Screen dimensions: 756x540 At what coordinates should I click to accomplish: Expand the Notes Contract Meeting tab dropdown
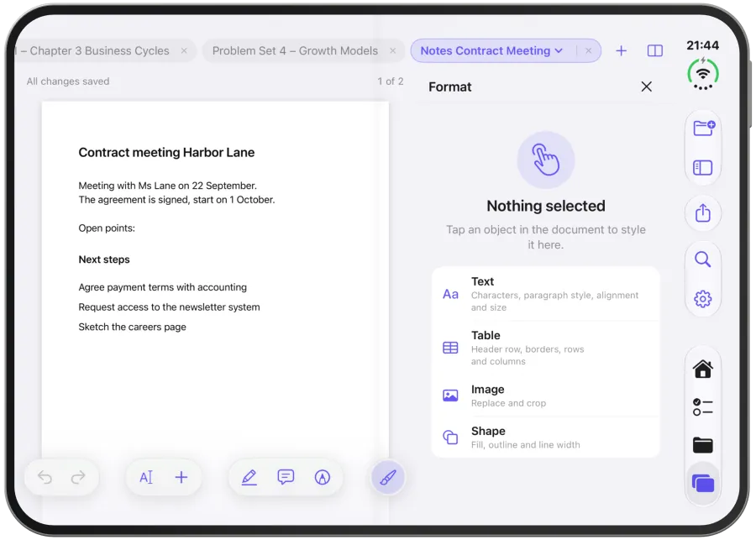559,50
